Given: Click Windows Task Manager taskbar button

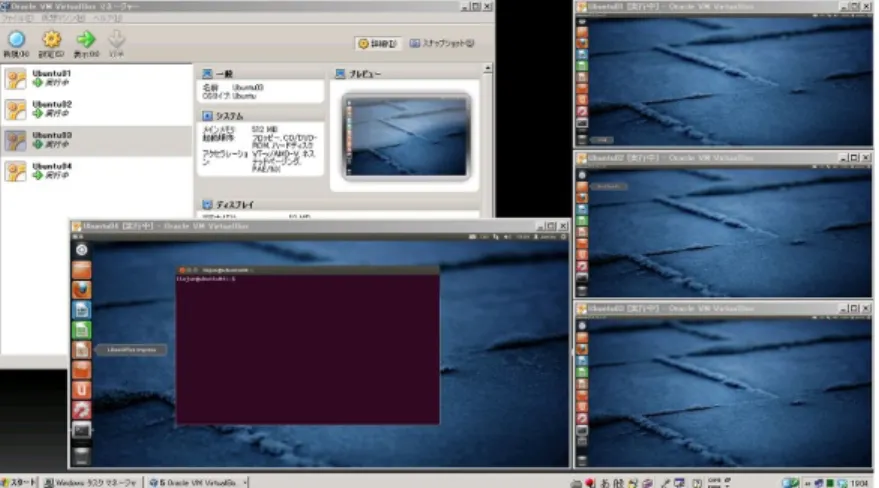Looking at the screenshot, I should click(91, 482).
